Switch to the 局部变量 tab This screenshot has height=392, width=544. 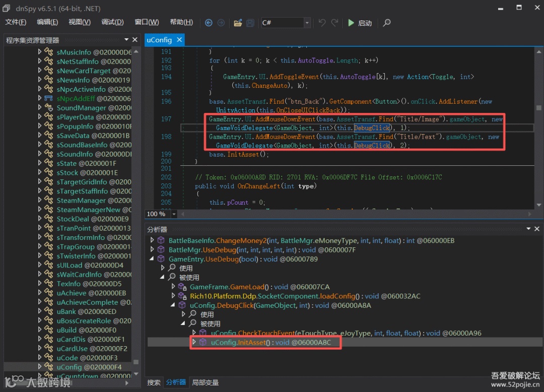205,382
